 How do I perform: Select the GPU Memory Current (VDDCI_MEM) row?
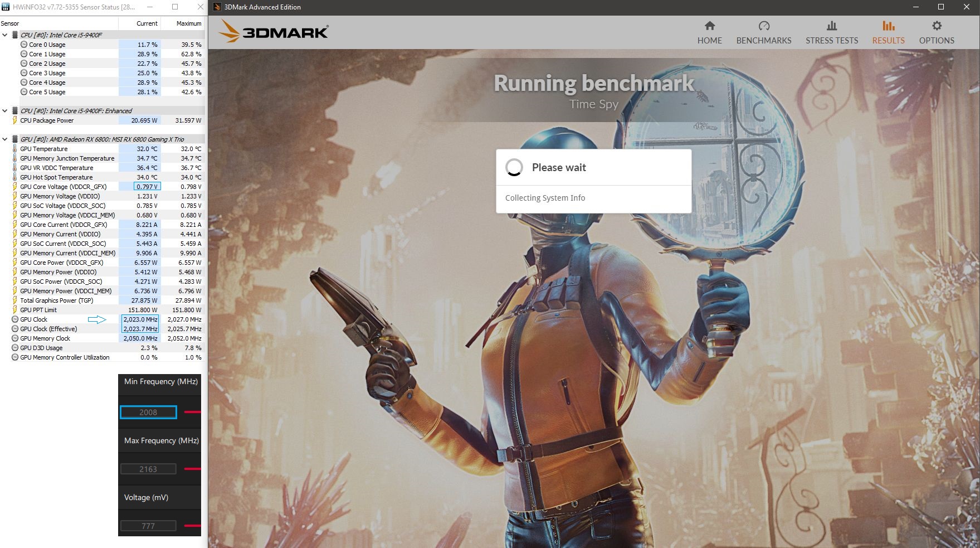(x=103, y=253)
